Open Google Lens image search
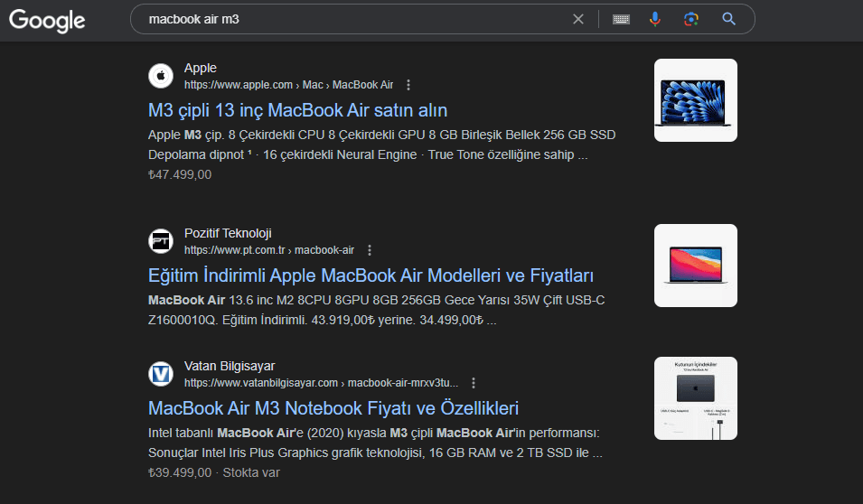The width and height of the screenshot is (863, 504). tap(691, 19)
